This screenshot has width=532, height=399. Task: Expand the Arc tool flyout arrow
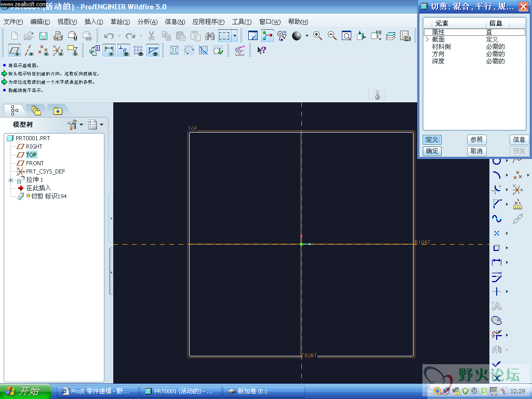[507, 175]
